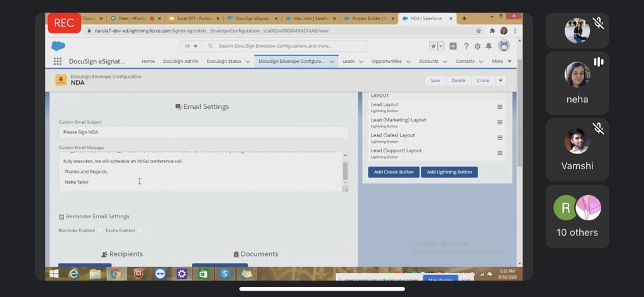Expand Contacts tab chevron
This screenshot has width=644, height=297.
coord(481,62)
